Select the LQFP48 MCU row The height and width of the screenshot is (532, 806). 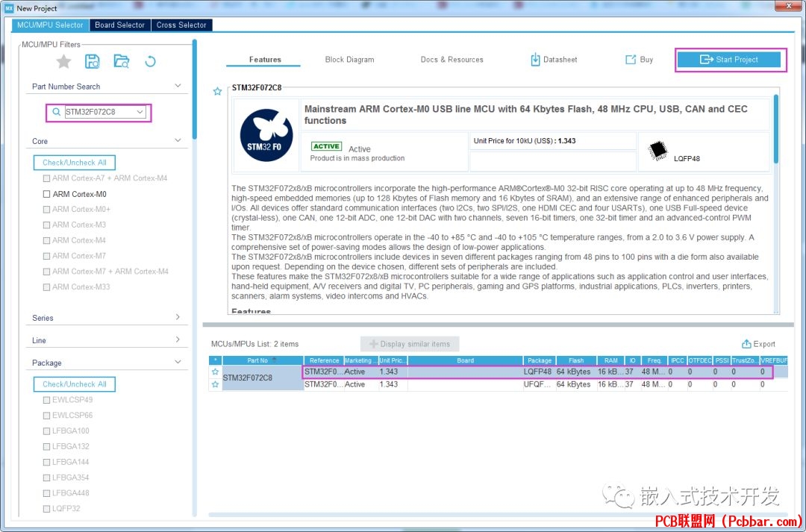point(545,372)
